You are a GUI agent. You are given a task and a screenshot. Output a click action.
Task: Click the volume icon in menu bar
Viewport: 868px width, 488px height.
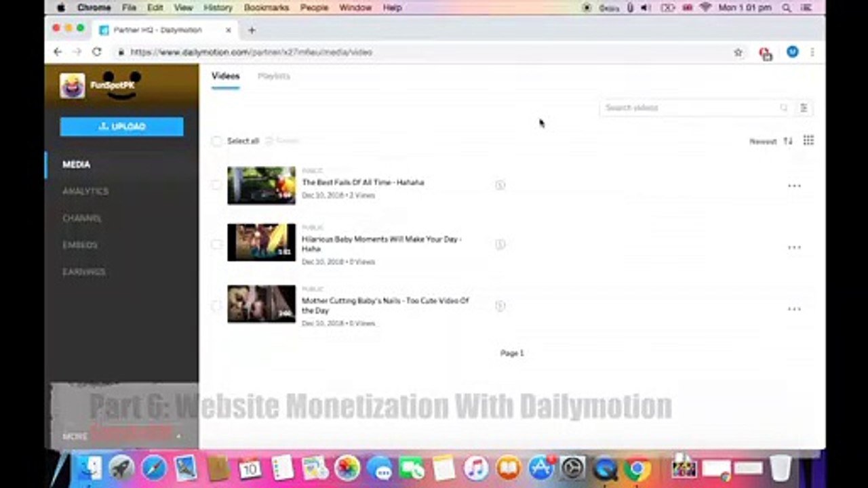[646, 7]
